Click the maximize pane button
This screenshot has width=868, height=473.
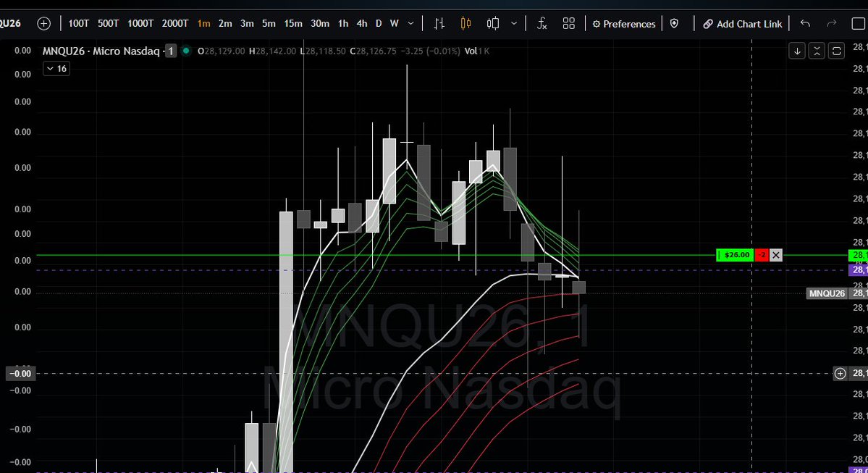point(836,51)
